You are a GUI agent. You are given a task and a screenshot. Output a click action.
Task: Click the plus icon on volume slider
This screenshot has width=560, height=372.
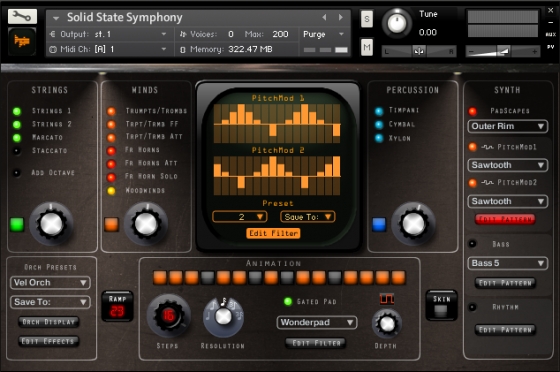(x=534, y=52)
